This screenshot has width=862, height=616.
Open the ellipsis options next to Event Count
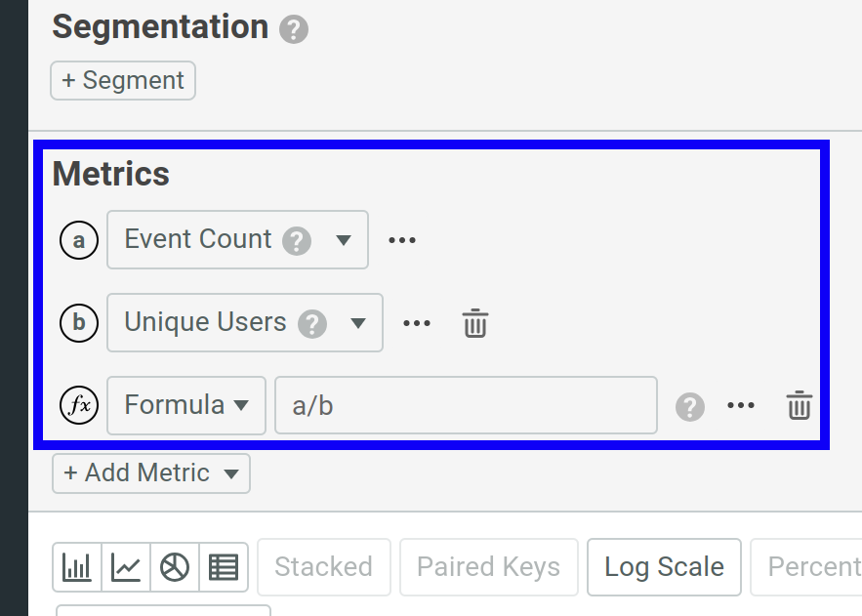click(402, 239)
